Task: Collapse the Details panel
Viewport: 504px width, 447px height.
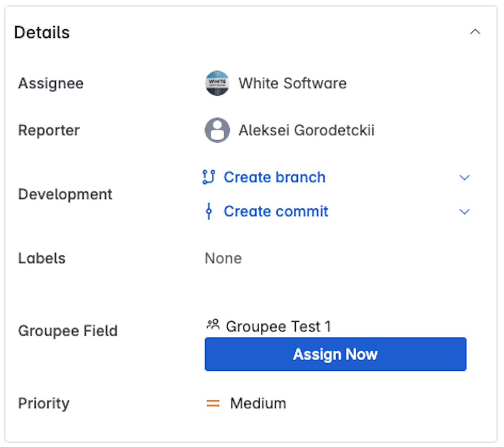Action: tap(475, 31)
